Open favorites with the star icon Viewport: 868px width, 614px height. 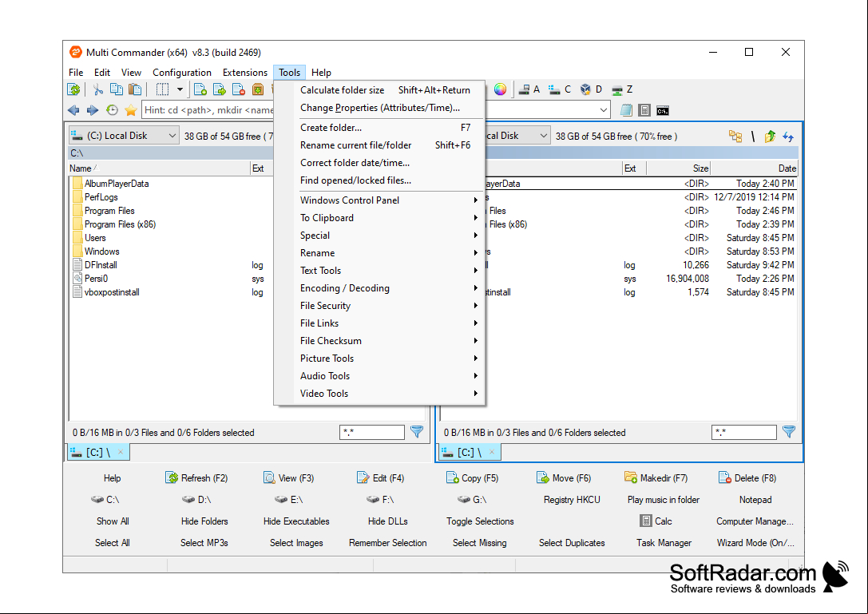(x=131, y=110)
